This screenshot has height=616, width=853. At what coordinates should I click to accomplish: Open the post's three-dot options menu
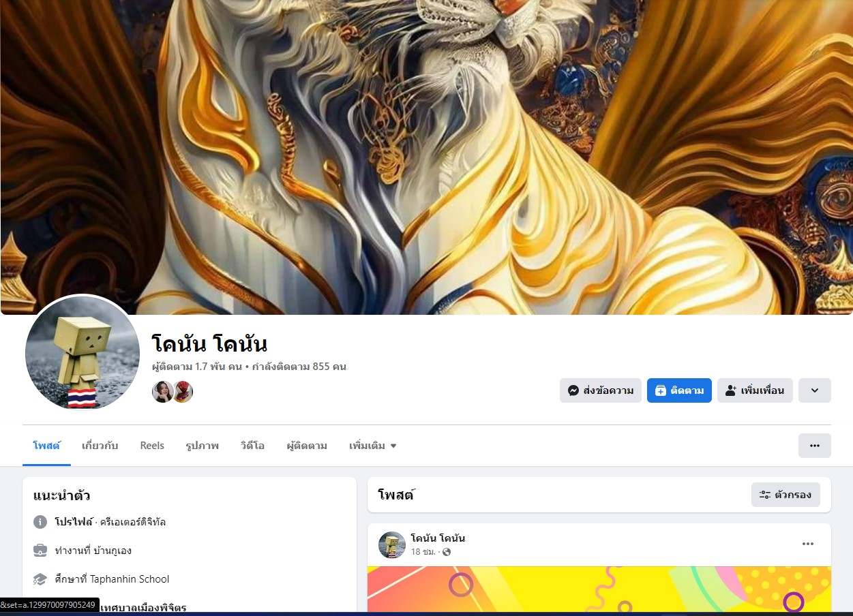click(x=808, y=544)
